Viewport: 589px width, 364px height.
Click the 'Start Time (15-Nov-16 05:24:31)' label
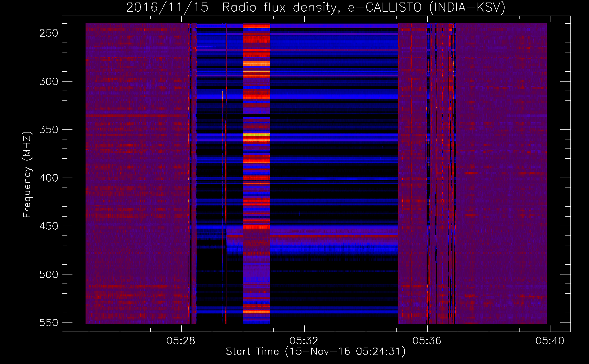[x=316, y=352]
